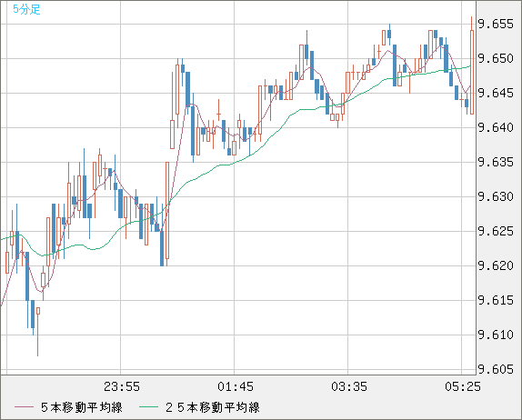Click the green 25-period average legend line
Image resolution: width=522 pixels, height=420 pixels.
click(148, 407)
